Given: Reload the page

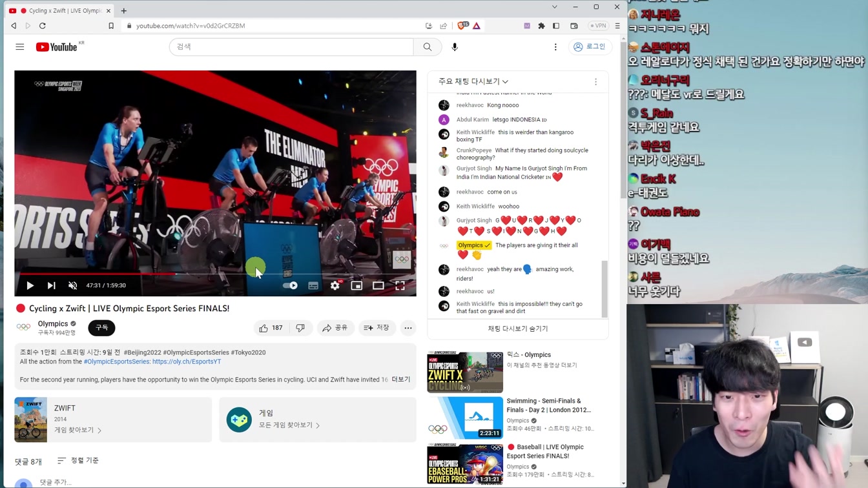Looking at the screenshot, I should (43, 26).
